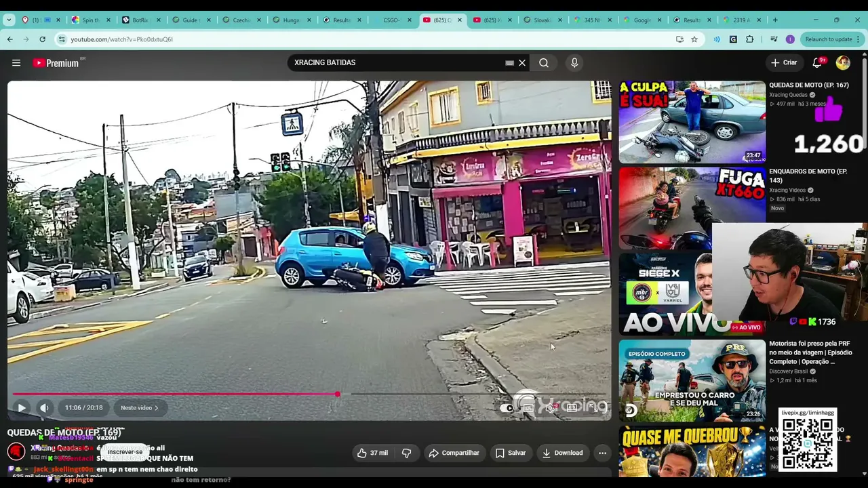This screenshot has width=868, height=488.
Task: Open the Criar create menu
Action: tap(784, 63)
